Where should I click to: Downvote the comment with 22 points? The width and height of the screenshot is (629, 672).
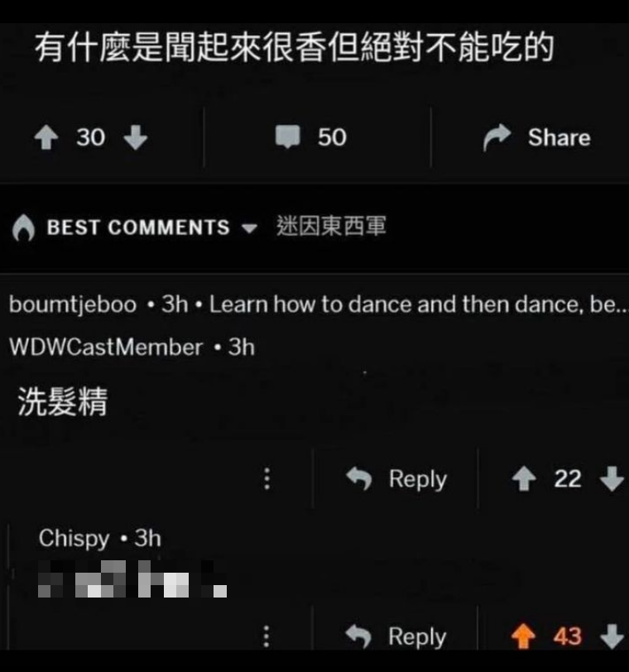612,478
